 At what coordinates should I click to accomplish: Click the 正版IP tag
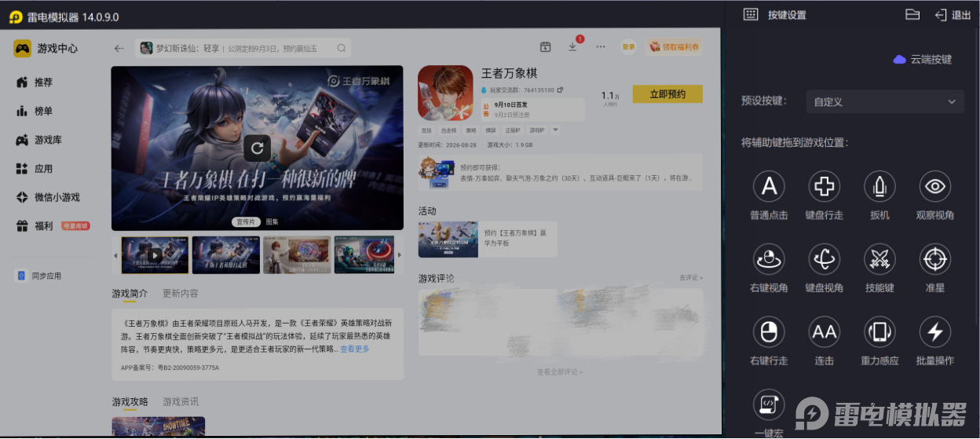point(514,130)
